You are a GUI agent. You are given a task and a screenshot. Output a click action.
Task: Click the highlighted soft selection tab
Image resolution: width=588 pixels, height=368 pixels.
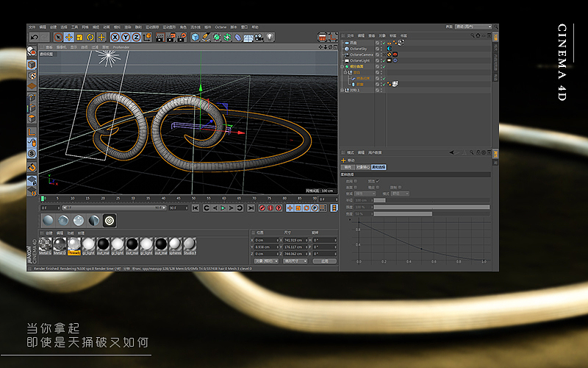point(379,167)
